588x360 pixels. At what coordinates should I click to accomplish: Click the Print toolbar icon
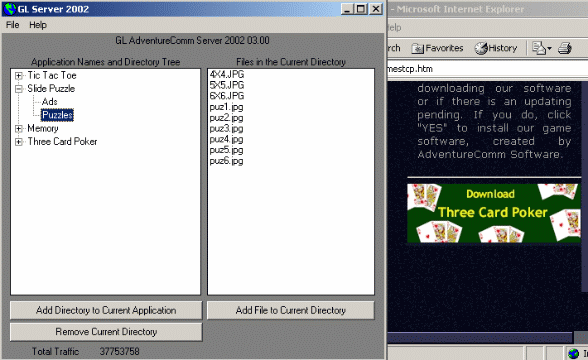point(565,48)
